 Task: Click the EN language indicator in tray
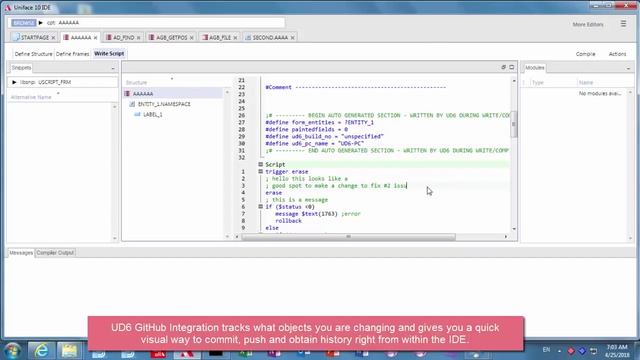click(x=546, y=350)
